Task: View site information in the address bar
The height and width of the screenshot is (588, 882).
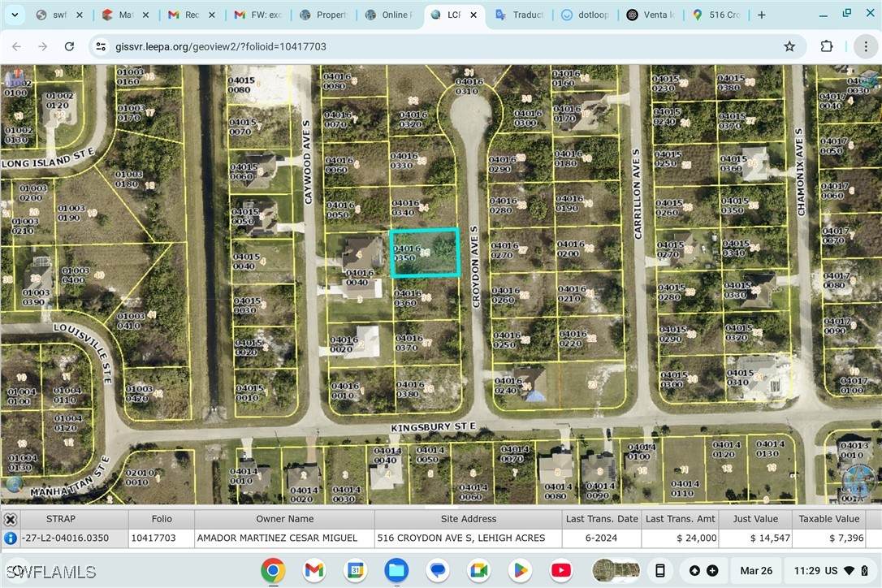Action: [x=101, y=46]
